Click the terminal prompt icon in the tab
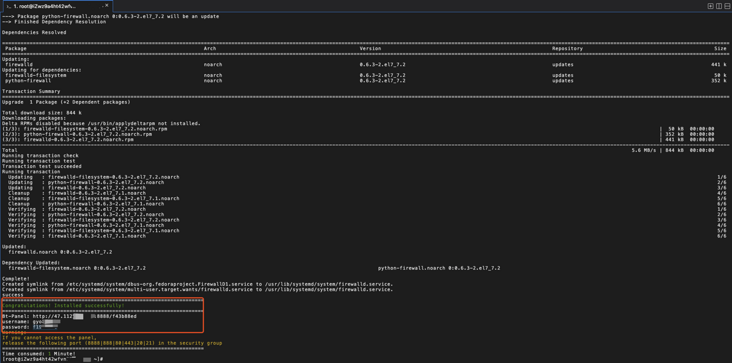Viewport: 732px width, 363px height. 9,7
